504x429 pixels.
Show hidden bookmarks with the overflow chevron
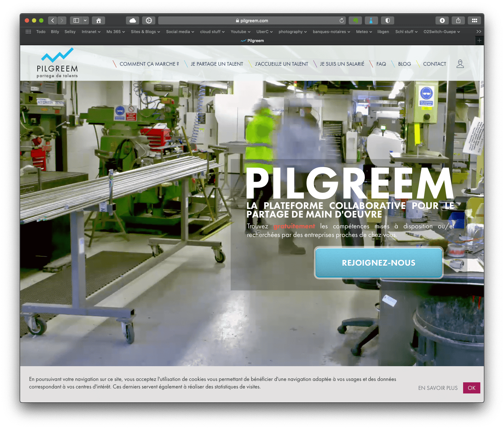[479, 32]
